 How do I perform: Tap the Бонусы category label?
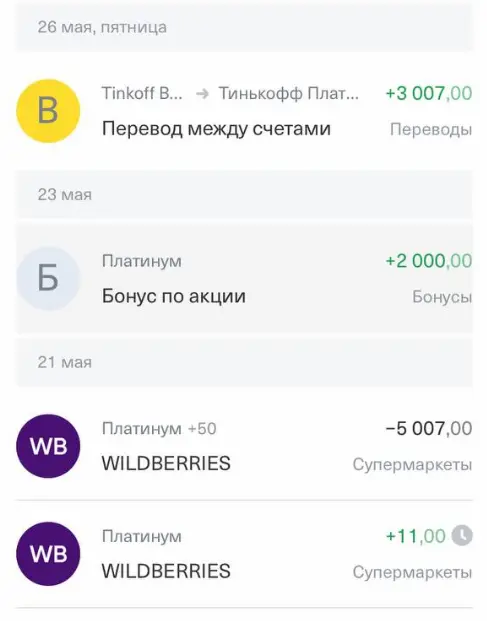click(x=442, y=297)
